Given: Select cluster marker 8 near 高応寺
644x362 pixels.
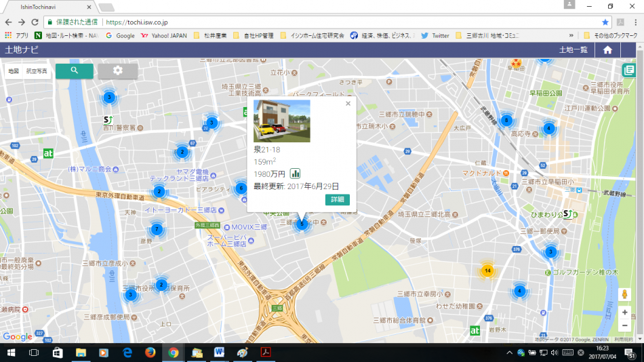Looking at the screenshot, I should tap(506, 121).
